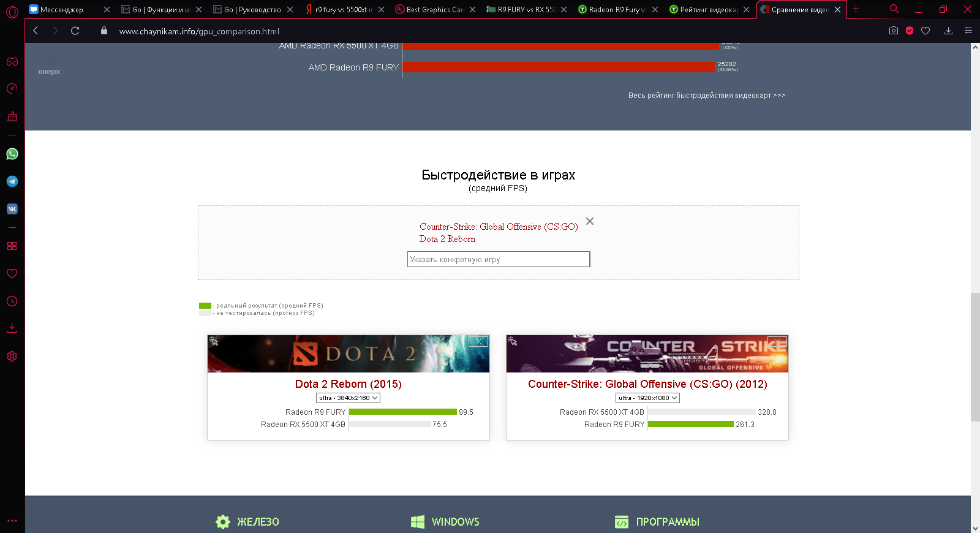This screenshot has height=533, width=980.
Task: Open the WINDOWS footer section
Action: [445, 522]
